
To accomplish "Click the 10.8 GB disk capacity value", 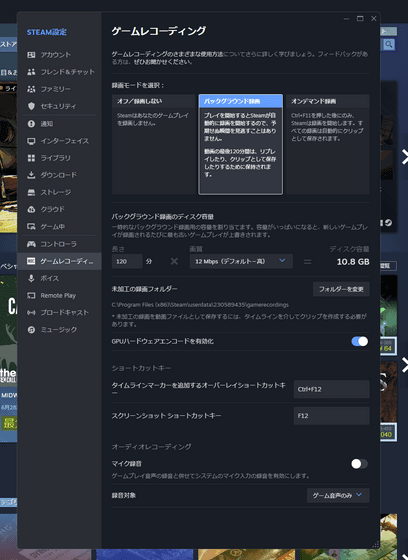I will pos(353,262).
